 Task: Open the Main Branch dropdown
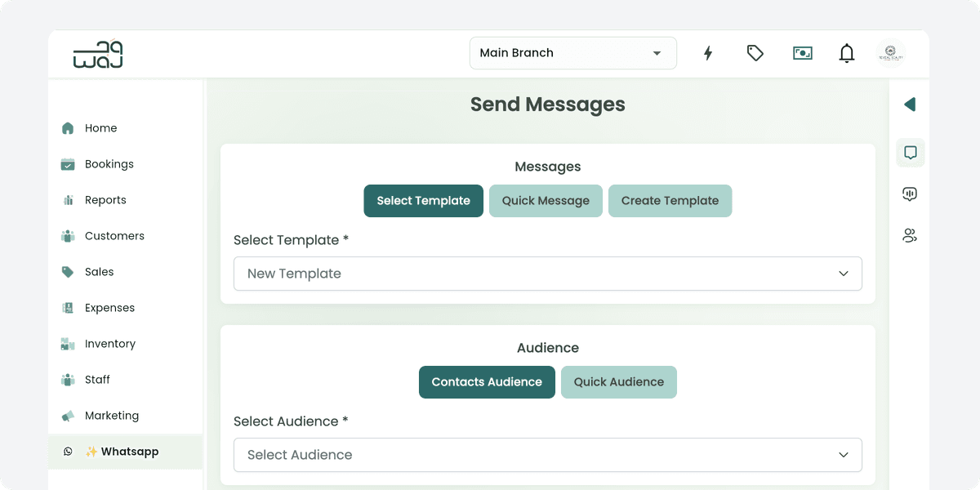click(572, 52)
